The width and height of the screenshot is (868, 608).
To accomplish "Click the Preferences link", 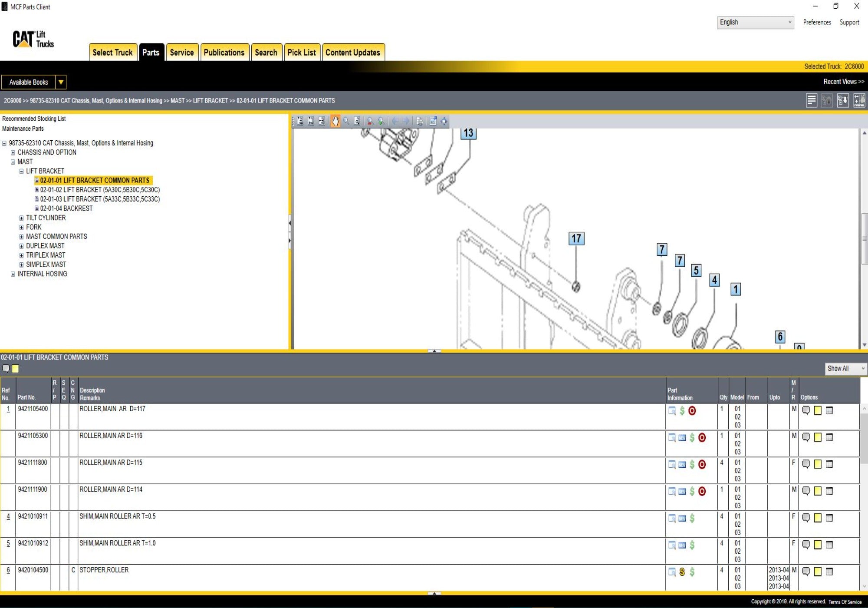I will point(817,22).
